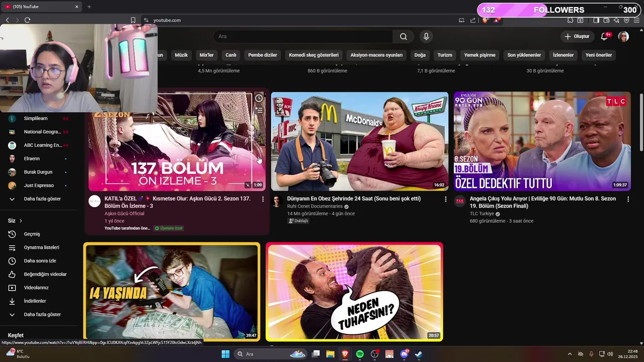Screen dimensions: 644x362
Task: Select the İzlenenler filter chip
Action: [563, 55]
